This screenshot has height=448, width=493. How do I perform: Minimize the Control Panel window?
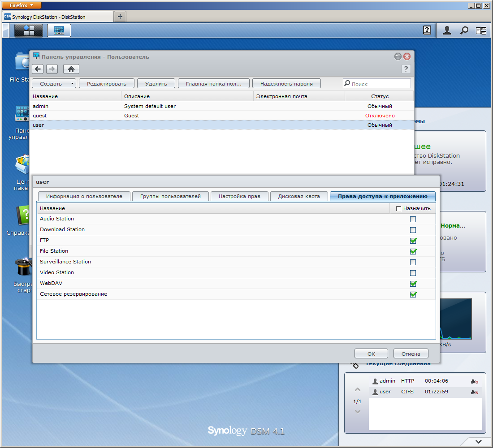[398, 56]
